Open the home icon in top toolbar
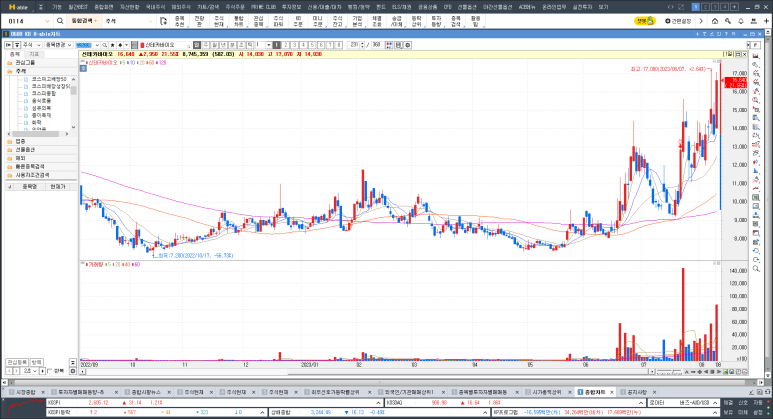 click(715, 21)
